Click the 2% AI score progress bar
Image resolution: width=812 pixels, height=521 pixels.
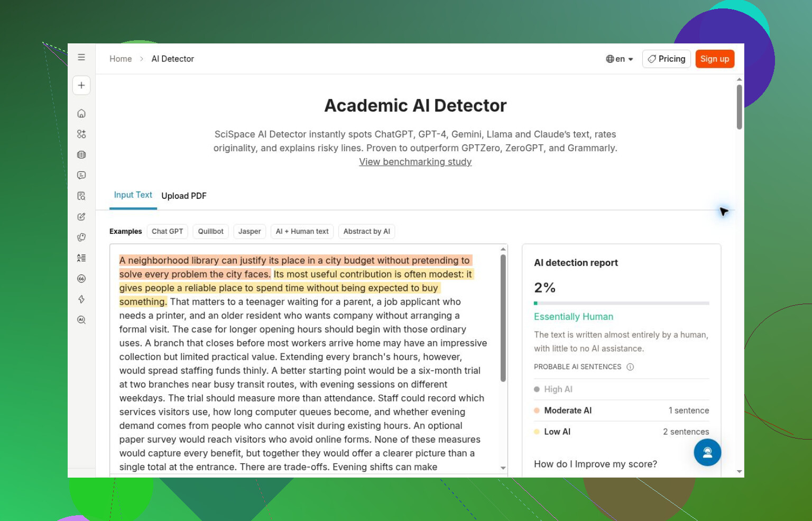coord(622,303)
